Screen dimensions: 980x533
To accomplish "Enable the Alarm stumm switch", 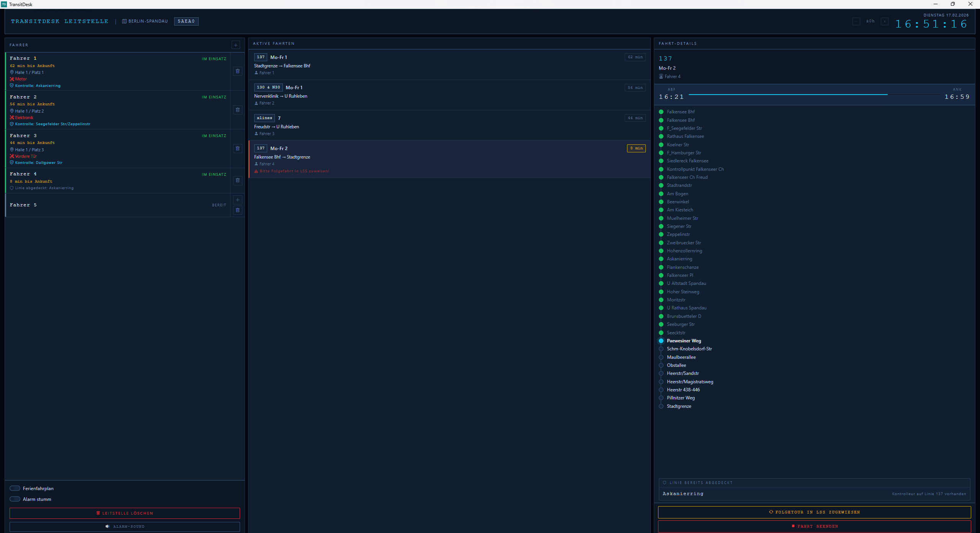I will [15, 499].
